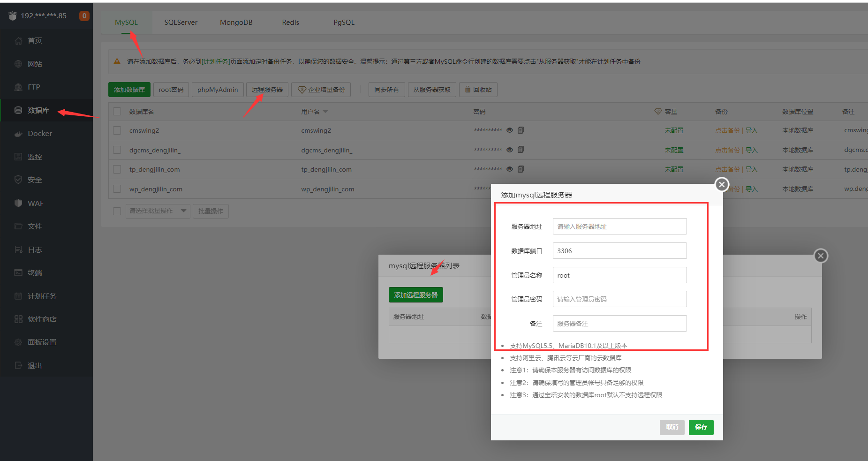
Task: Reveal the tp_dengjilin_com password via eye icon
Action: coord(510,169)
